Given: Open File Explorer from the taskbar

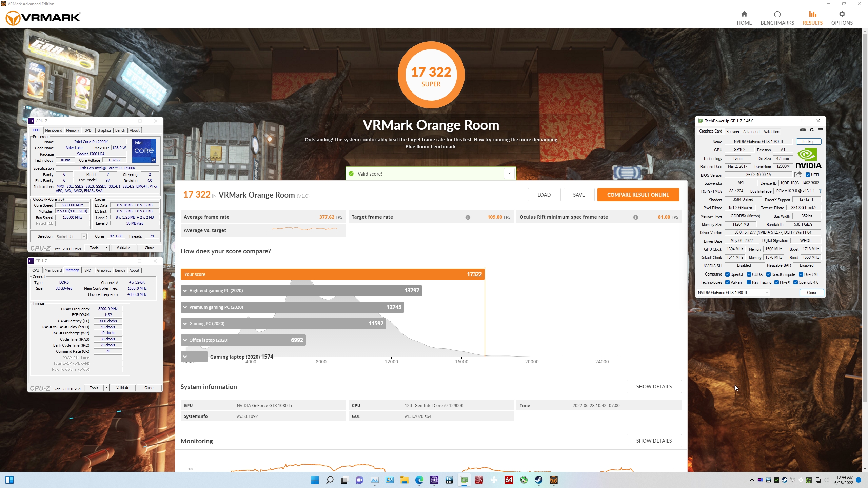Looking at the screenshot, I should coord(404,480).
